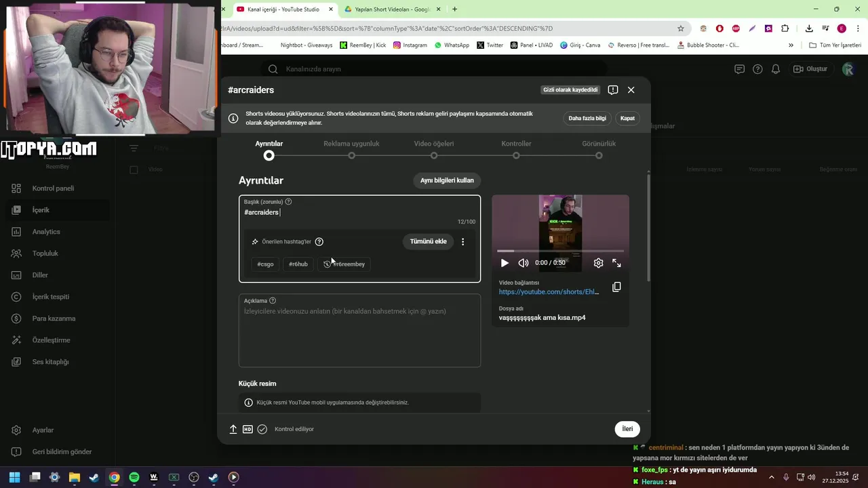Viewport: 868px width, 488px height.
Task: Open the ABP extension icon
Action: tap(736, 28)
